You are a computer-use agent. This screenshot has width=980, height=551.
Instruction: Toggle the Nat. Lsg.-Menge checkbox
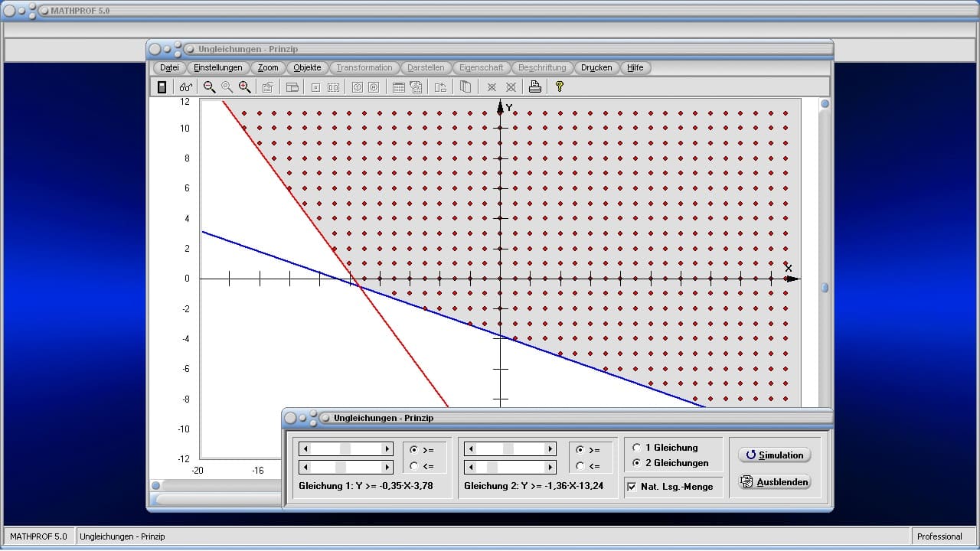point(632,487)
